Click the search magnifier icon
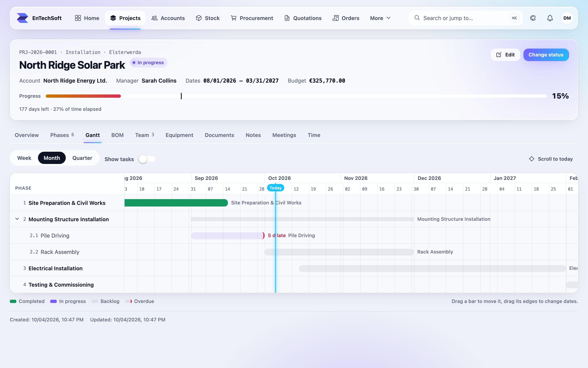588x368 pixels. point(417,18)
